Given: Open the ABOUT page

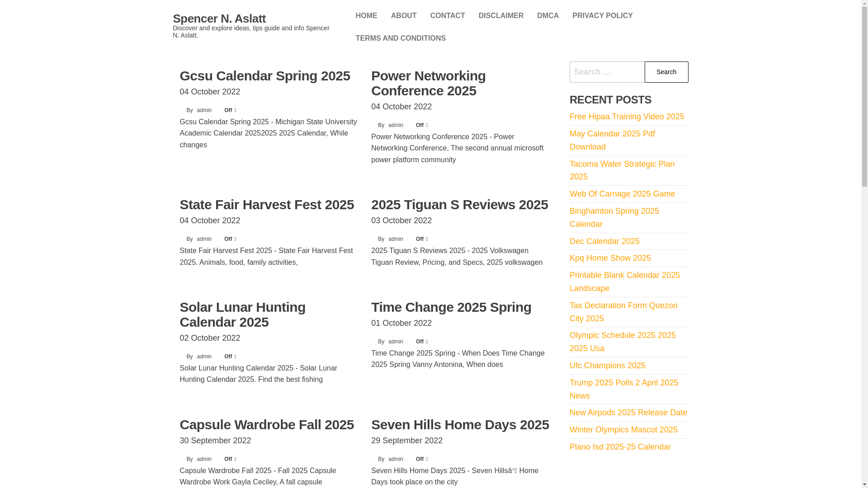Looking at the screenshot, I should click(404, 16).
